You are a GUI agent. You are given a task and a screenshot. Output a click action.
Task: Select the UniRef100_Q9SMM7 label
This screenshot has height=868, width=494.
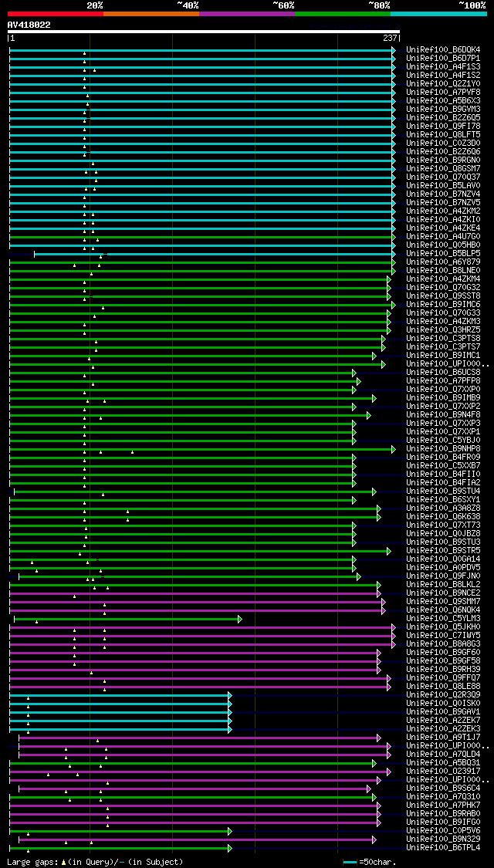[443, 601]
